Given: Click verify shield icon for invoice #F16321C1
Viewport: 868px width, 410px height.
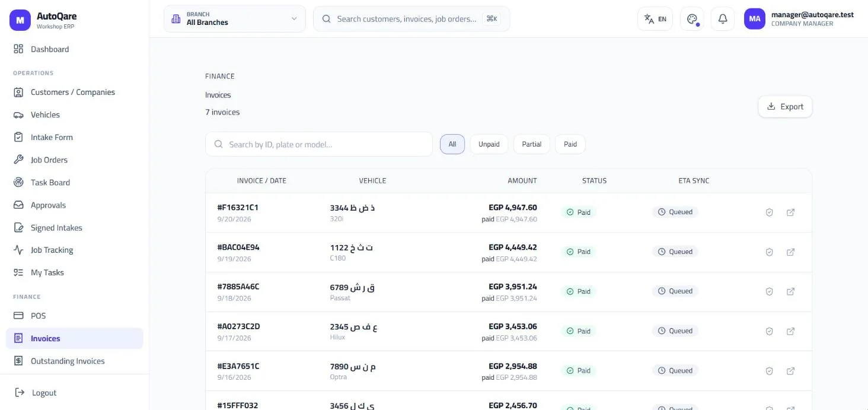Looking at the screenshot, I should (770, 212).
